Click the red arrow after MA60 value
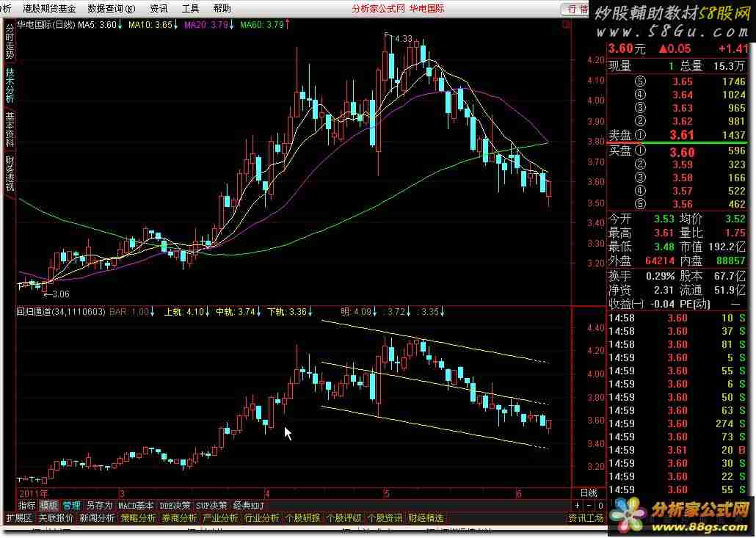The width and height of the screenshot is (756, 538). coord(287,24)
